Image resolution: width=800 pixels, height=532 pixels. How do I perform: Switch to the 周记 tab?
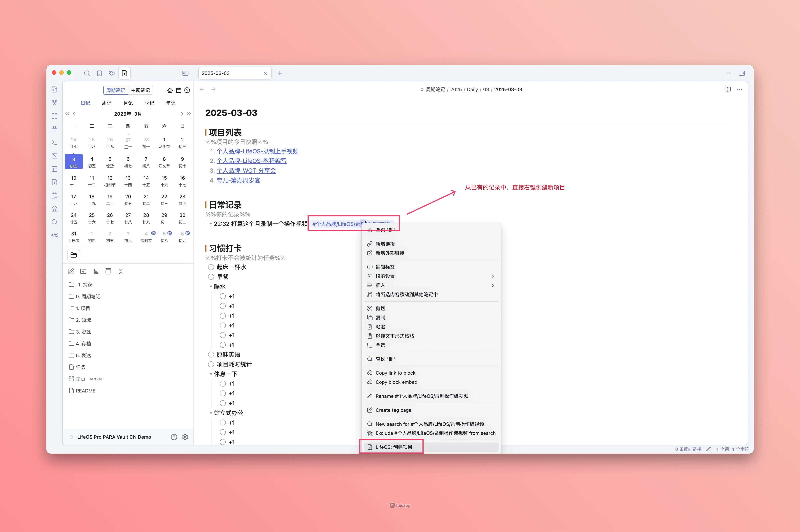tap(107, 103)
